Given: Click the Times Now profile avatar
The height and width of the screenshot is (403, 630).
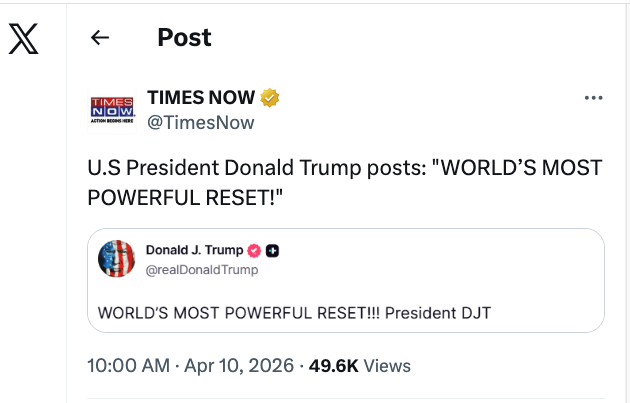Looking at the screenshot, I should click(112, 109).
